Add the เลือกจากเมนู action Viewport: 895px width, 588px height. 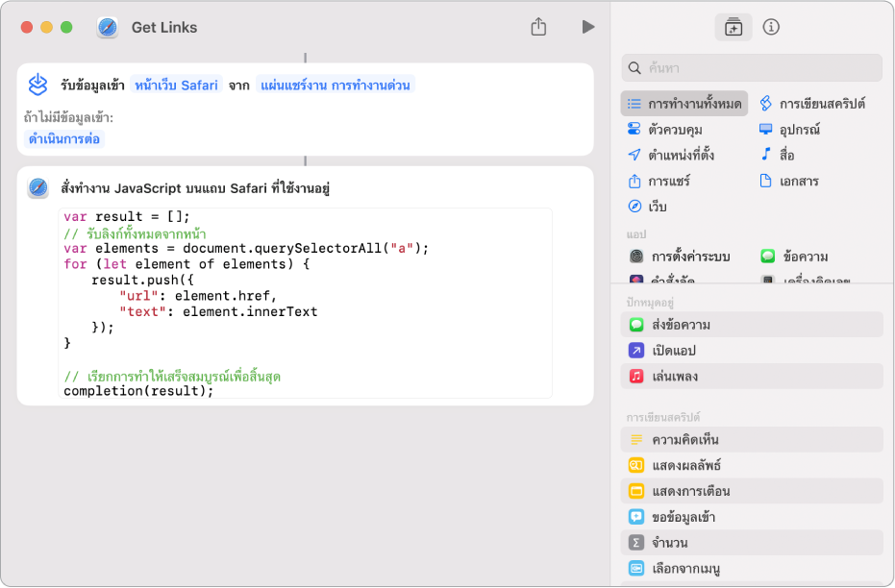point(752,569)
